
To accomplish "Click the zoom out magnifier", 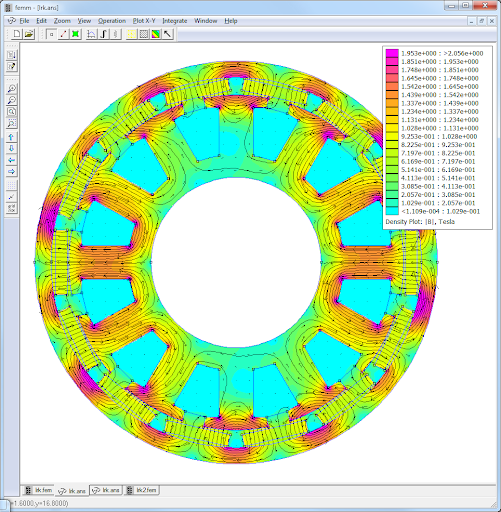I will click(11, 100).
